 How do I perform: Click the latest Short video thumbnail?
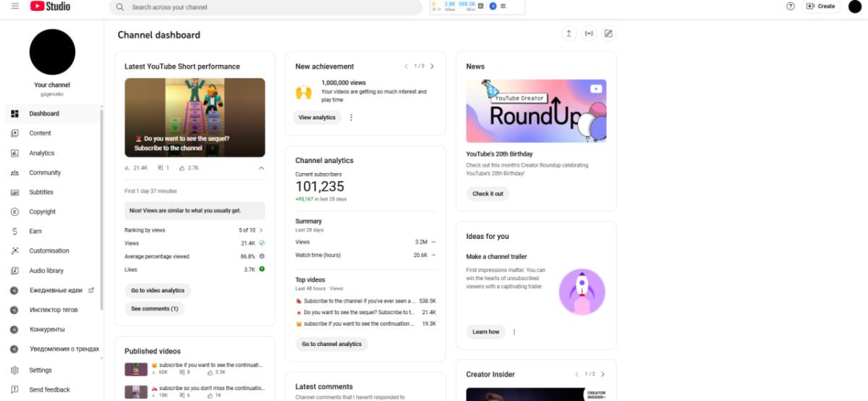(195, 117)
